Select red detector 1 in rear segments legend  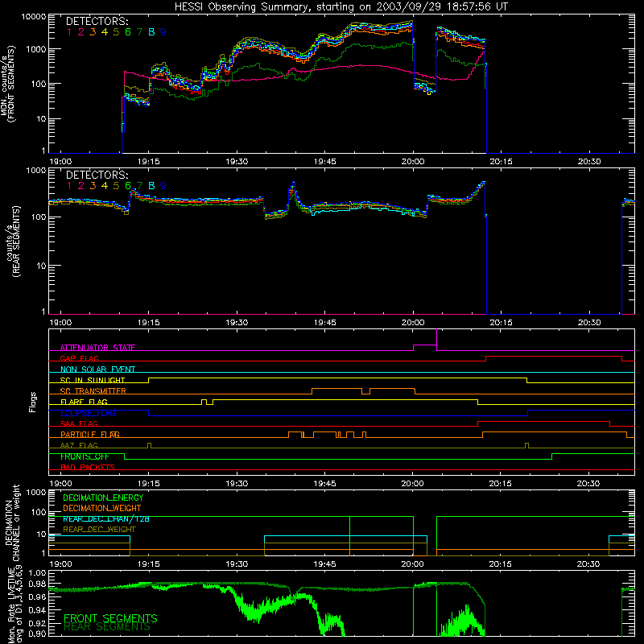coord(69,186)
